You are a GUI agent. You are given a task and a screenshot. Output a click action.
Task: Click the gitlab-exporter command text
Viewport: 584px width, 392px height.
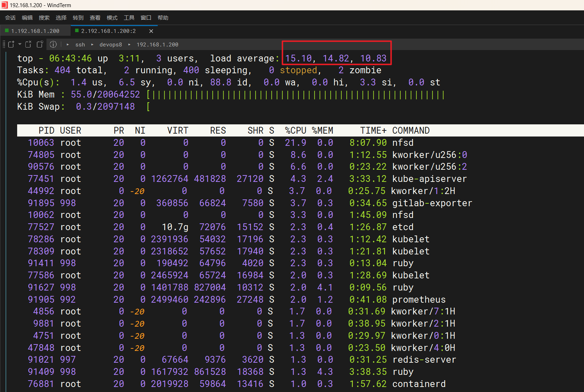[432, 203]
